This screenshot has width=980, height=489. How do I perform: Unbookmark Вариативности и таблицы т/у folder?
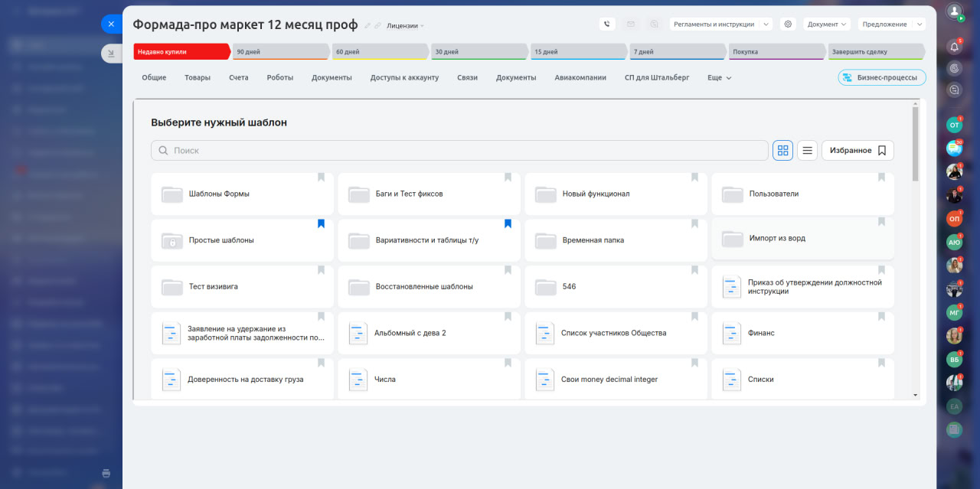pyautogui.click(x=508, y=224)
